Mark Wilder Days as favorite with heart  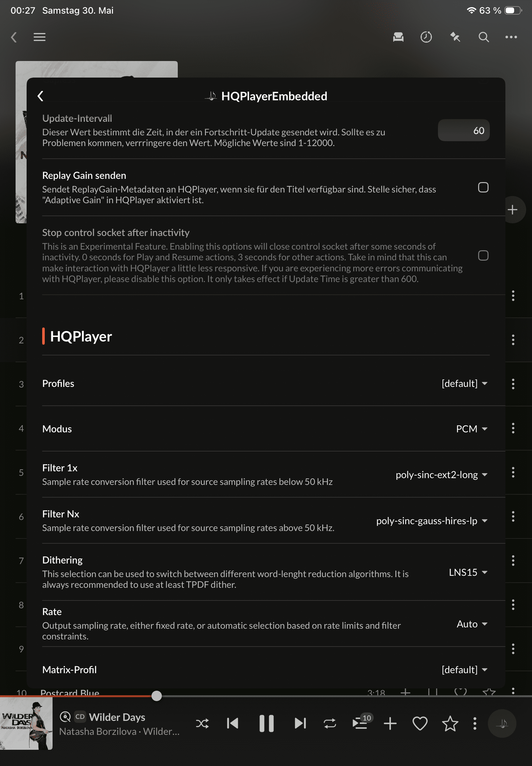point(420,723)
